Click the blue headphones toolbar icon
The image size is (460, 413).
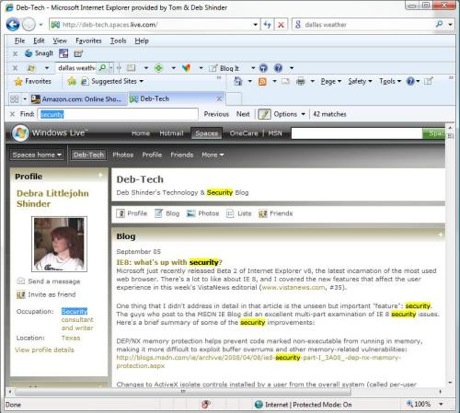tap(263, 68)
